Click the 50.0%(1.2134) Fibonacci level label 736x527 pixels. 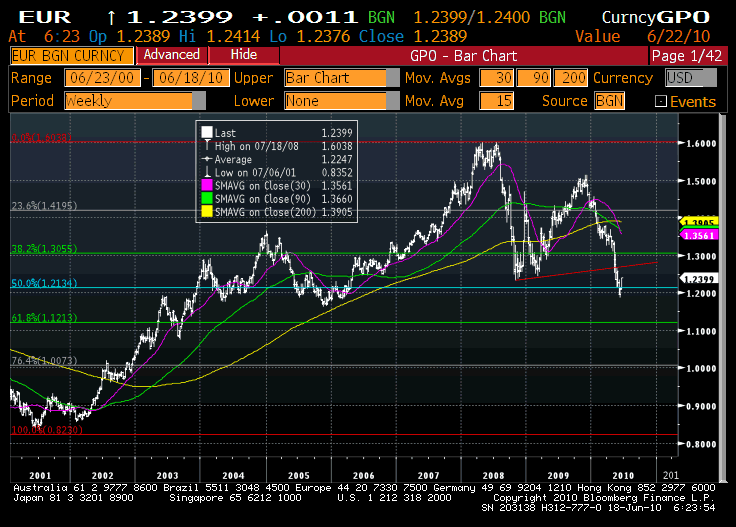pyautogui.click(x=44, y=283)
